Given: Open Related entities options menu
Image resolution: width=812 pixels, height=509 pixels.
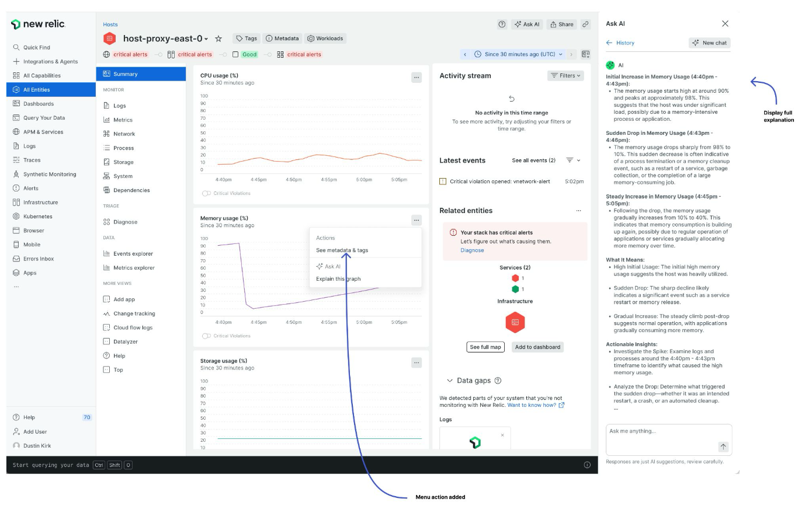Looking at the screenshot, I should point(578,211).
